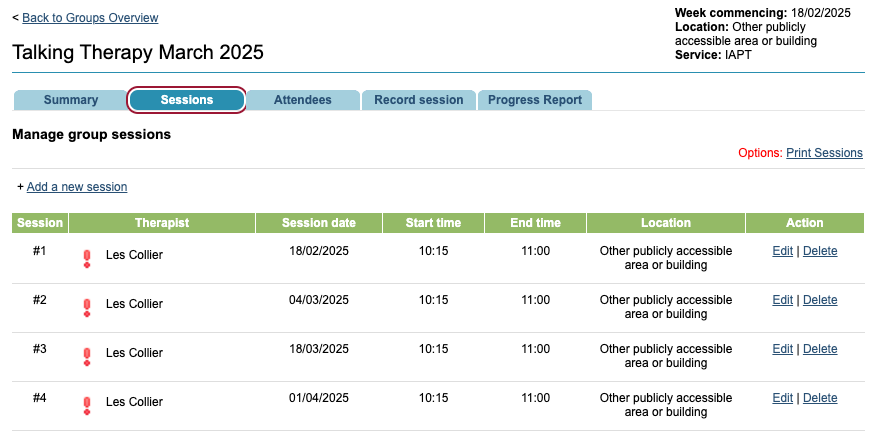Click the red alert icon for session #1
This screenshot has width=876, height=448.
[87, 258]
